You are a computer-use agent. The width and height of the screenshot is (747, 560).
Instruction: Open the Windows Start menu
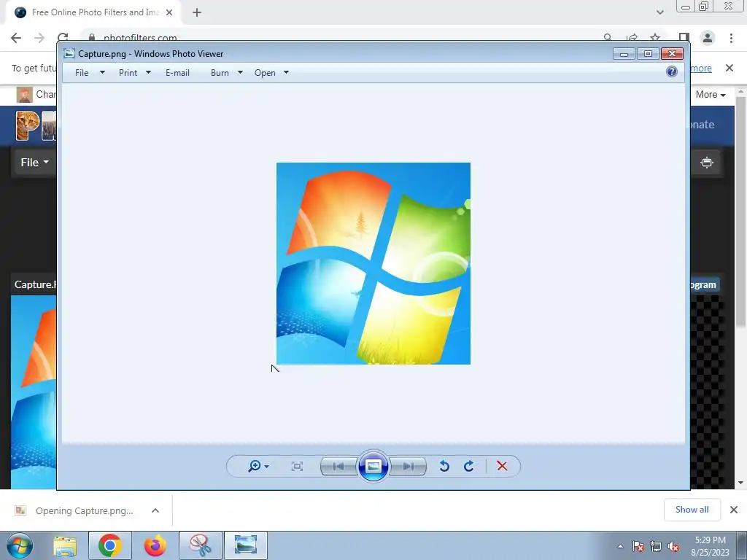click(20, 545)
